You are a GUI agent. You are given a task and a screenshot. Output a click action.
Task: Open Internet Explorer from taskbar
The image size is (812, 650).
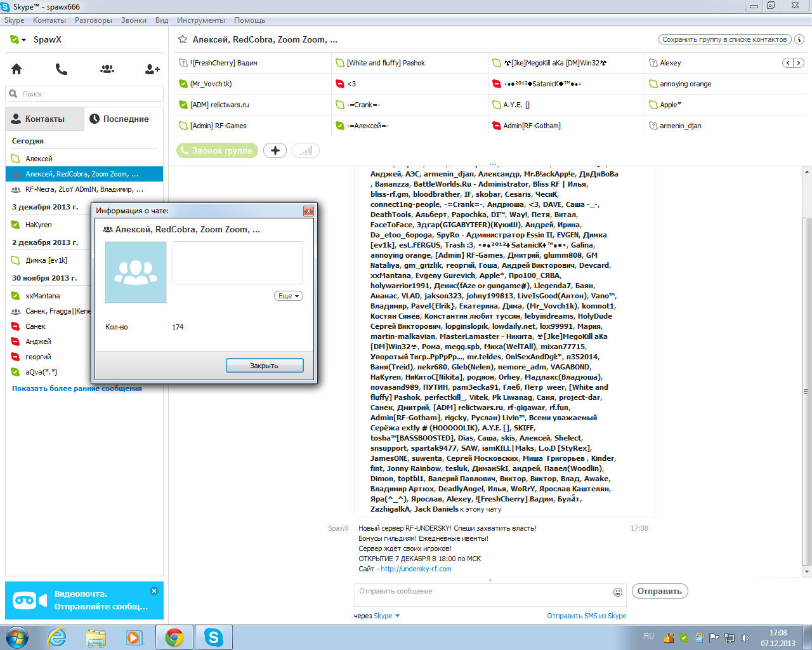(x=57, y=637)
